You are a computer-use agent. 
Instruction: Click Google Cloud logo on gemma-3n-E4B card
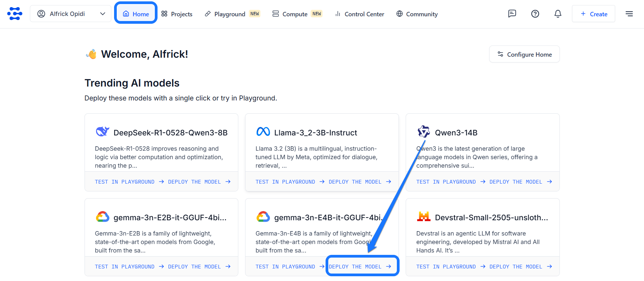tap(263, 217)
